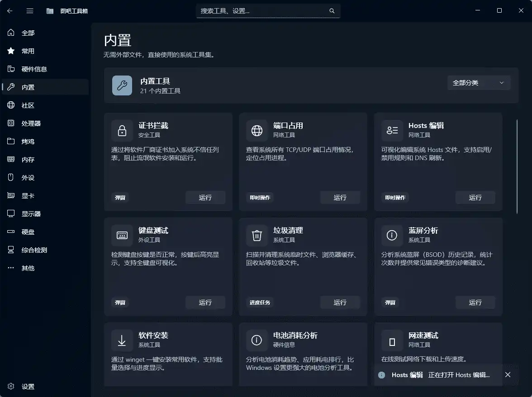Click the globe icon on 端口占用 card
This screenshot has height=397, width=532.
[x=257, y=131]
